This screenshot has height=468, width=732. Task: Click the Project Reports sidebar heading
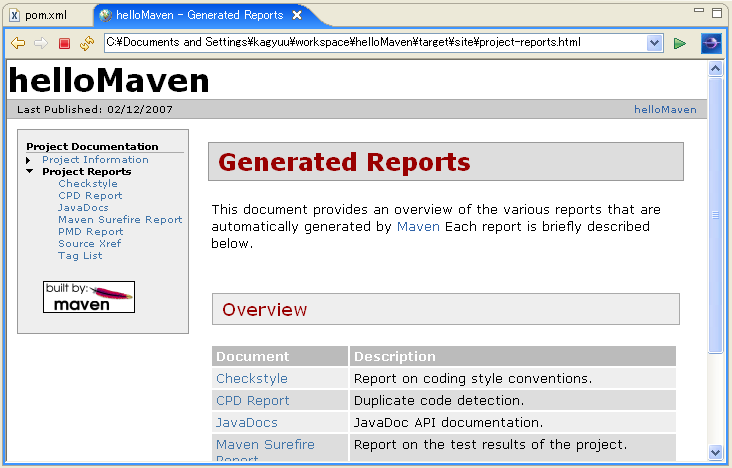pos(86,172)
